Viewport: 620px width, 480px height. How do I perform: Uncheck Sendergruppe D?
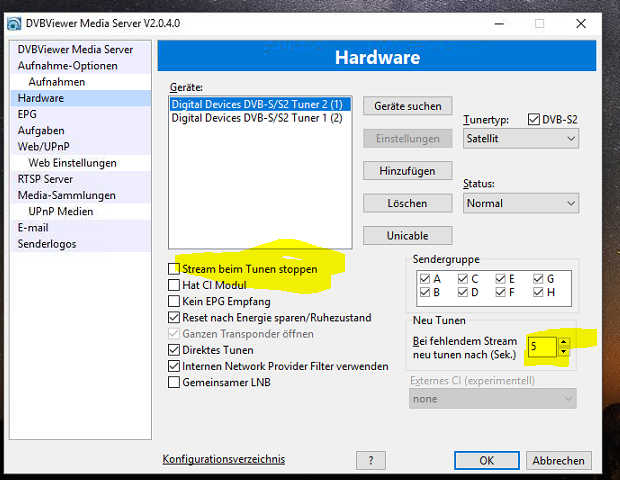[x=463, y=292]
